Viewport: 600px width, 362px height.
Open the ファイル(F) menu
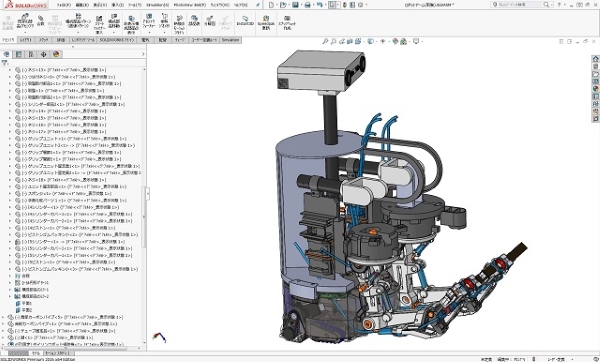64,5
